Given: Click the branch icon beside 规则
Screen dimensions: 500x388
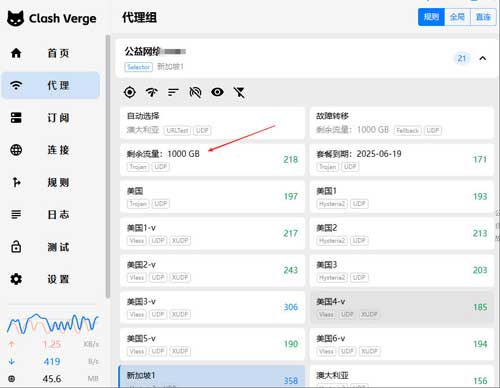Looking at the screenshot, I should 16,182.
